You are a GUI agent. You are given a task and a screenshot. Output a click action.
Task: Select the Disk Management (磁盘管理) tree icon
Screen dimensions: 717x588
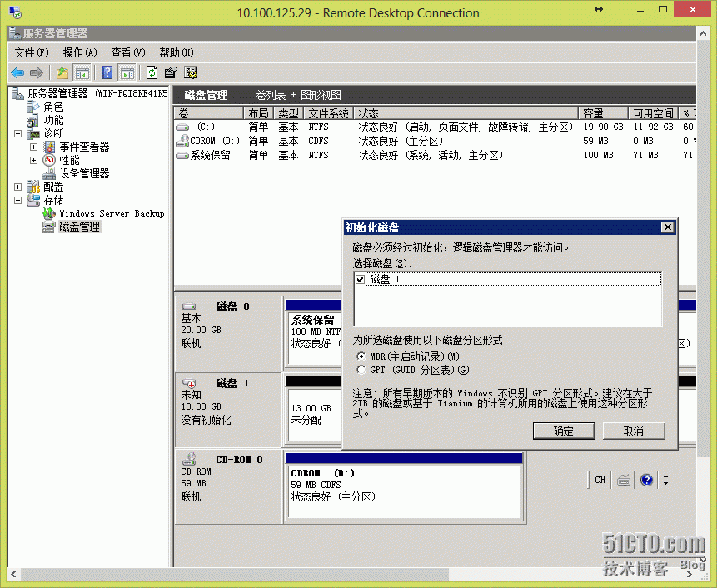pyautogui.click(x=49, y=227)
